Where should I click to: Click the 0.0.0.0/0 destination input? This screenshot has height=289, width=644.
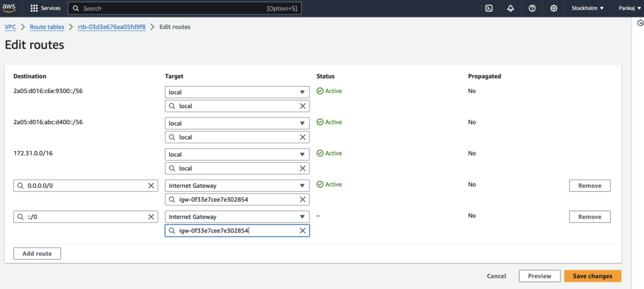pyautogui.click(x=86, y=185)
